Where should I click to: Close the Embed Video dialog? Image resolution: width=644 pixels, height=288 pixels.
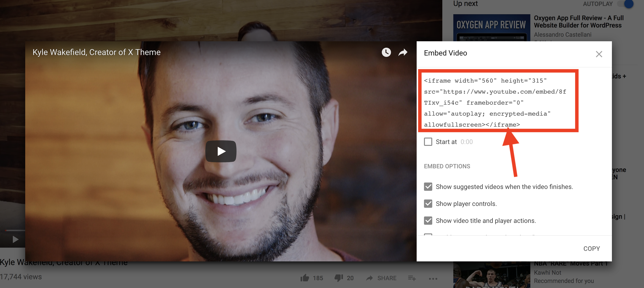click(x=599, y=54)
